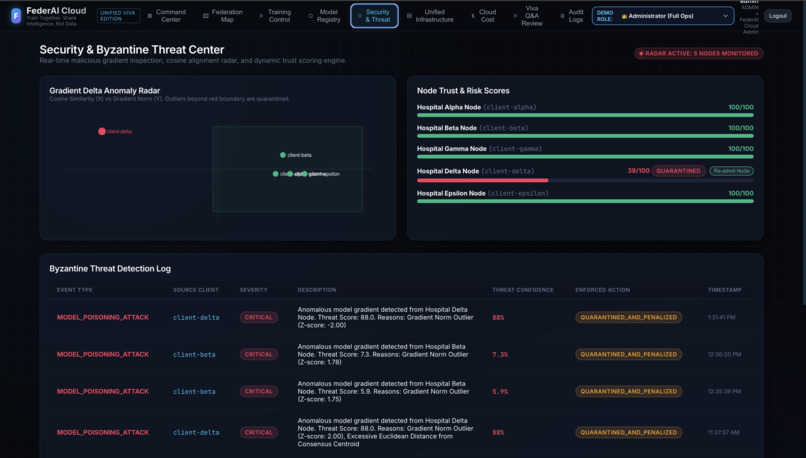Click the 1:31:41 PM timestamp
The image size is (806, 458).
721,318
